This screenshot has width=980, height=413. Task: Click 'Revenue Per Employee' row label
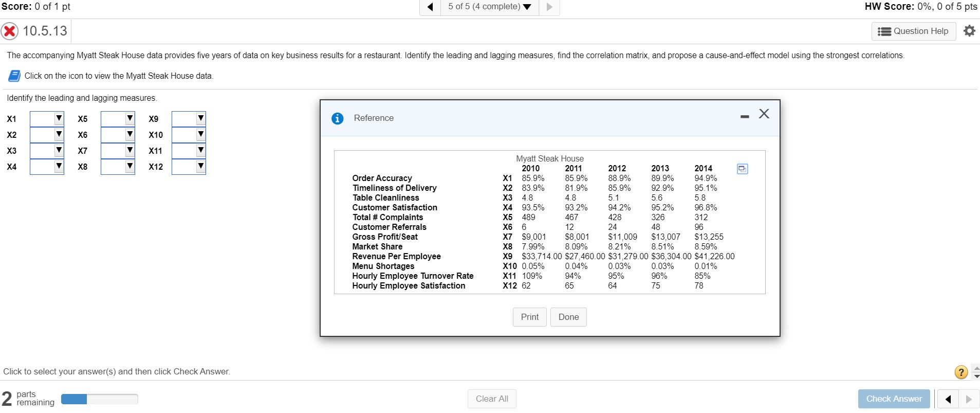coord(396,256)
